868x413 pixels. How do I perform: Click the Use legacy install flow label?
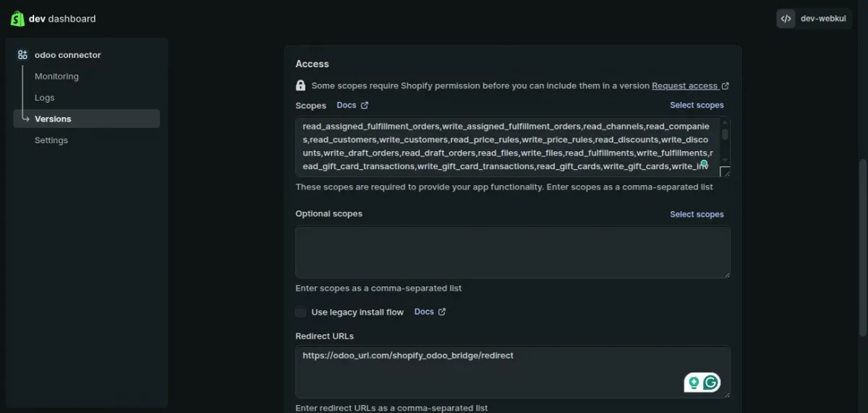pyautogui.click(x=357, y=312)
